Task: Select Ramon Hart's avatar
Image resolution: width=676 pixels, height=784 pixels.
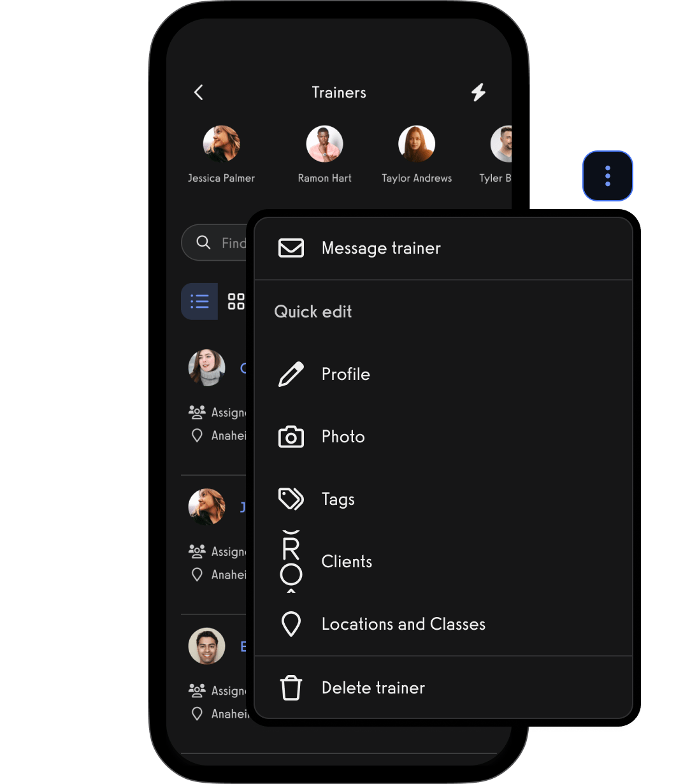Action: 325,143
